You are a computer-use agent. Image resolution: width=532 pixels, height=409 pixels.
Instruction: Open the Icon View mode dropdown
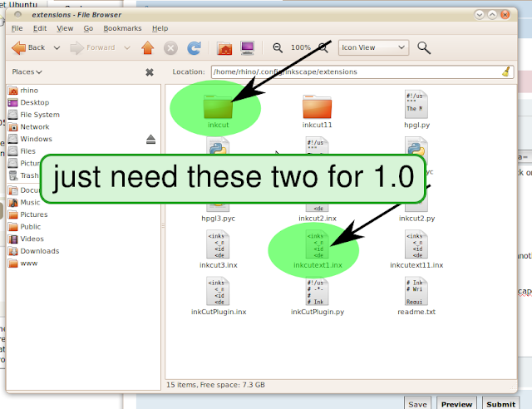pos(373,47)
